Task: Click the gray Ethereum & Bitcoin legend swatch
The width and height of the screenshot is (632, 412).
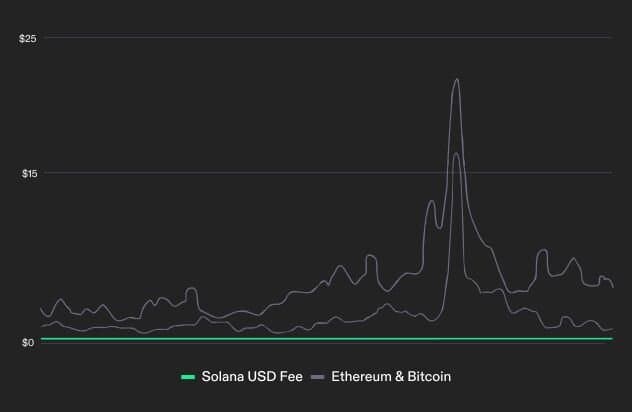Action: coord(319,377)
